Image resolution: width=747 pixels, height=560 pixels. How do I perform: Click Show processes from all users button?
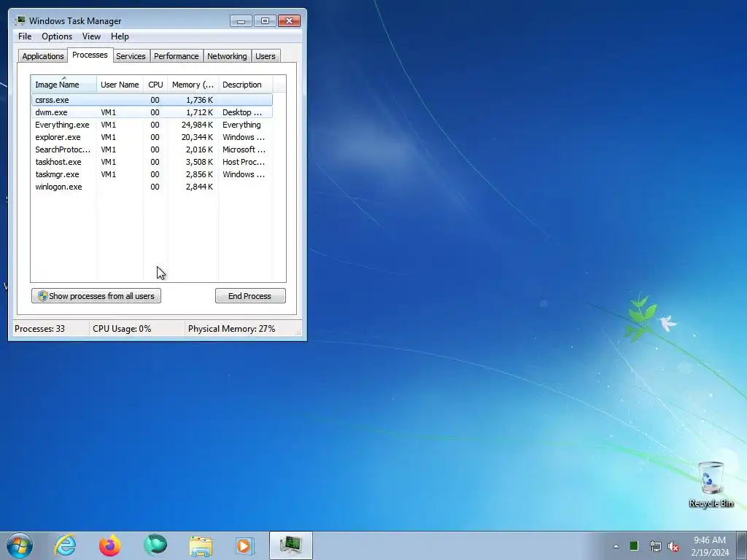pyautogui.click(x=96, y=296)
